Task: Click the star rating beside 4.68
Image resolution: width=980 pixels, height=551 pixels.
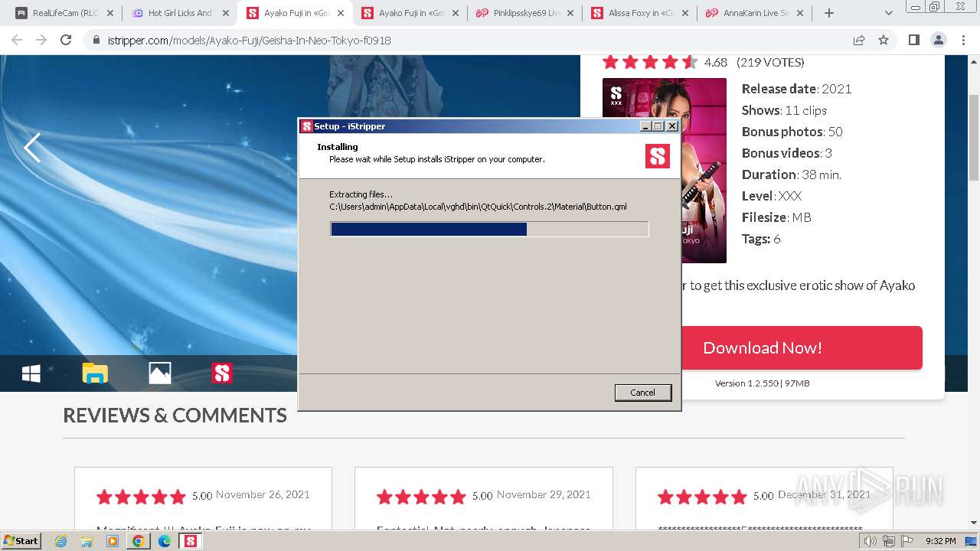Action: 649,62
